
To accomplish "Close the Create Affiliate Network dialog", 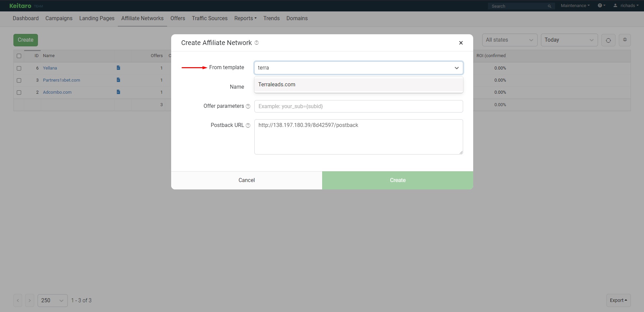I will 461,43.
